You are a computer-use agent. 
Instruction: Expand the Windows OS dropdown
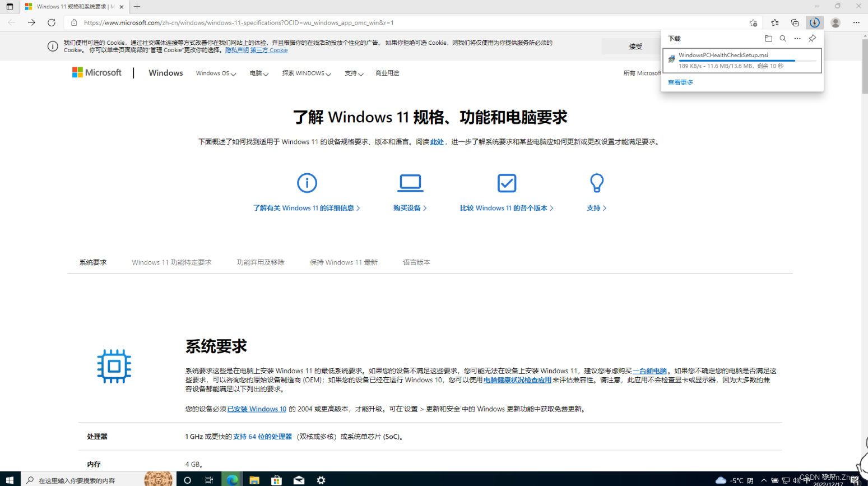216,73
